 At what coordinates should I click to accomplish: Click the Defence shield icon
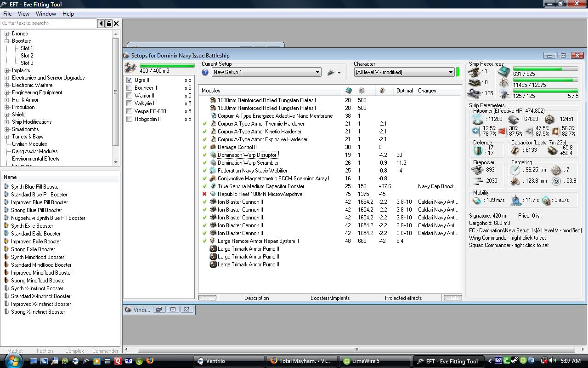coord(478,150)
